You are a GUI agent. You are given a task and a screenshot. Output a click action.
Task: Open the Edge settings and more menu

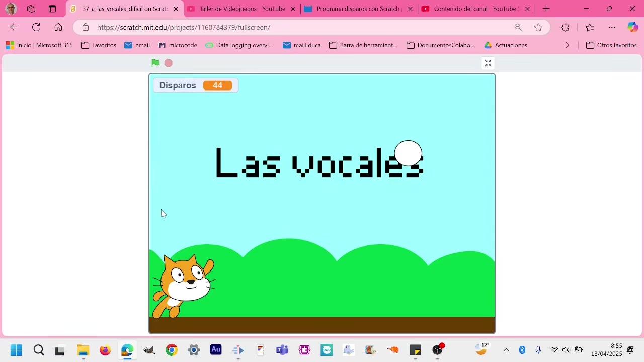point(612,27)
